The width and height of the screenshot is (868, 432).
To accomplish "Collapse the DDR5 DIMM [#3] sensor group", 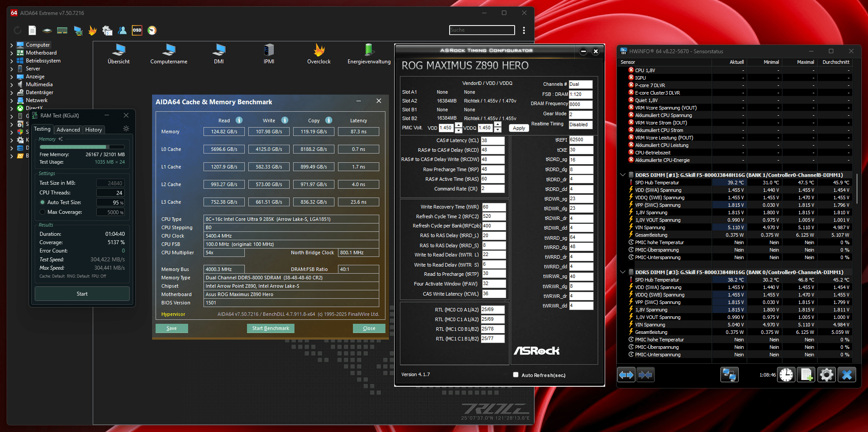I will pos(623,272).
